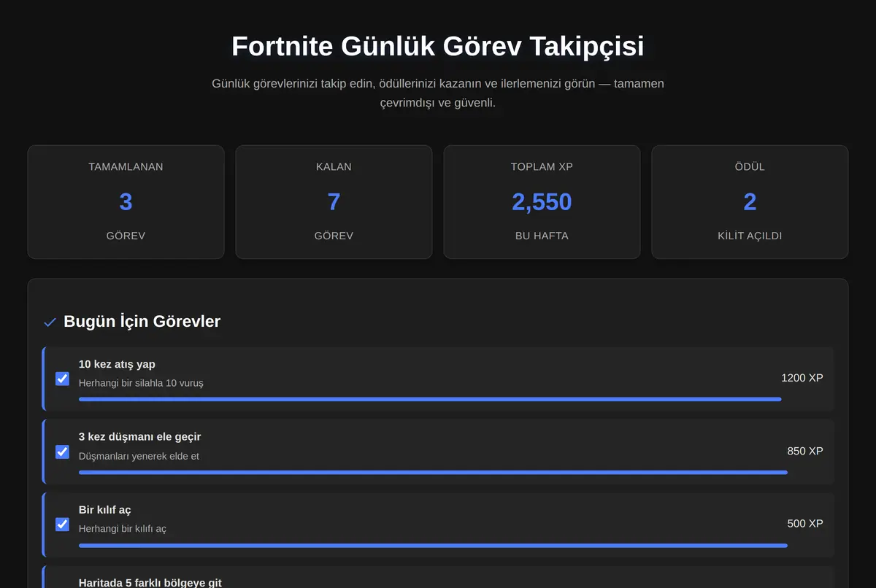
Task: Click the progress bar under '3 kez düşmanı ele geçir'
Action: tap(433, 472)
